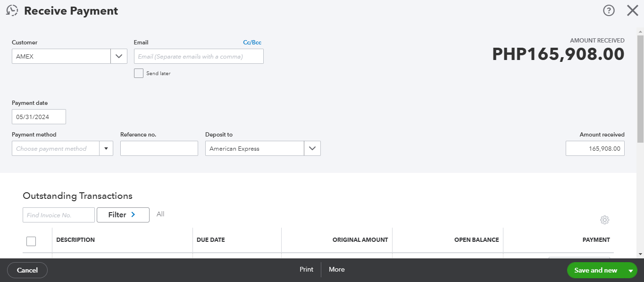The height and width of the screenshot is (282, 644).
Task: Expand the Deposit to dropdown
Action: [312, 148]
